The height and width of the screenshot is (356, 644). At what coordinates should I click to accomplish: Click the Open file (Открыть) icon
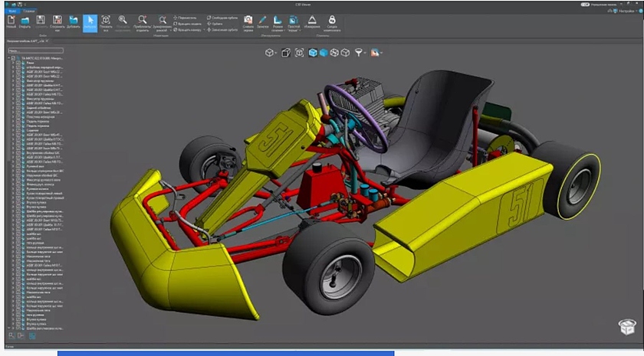25,21
